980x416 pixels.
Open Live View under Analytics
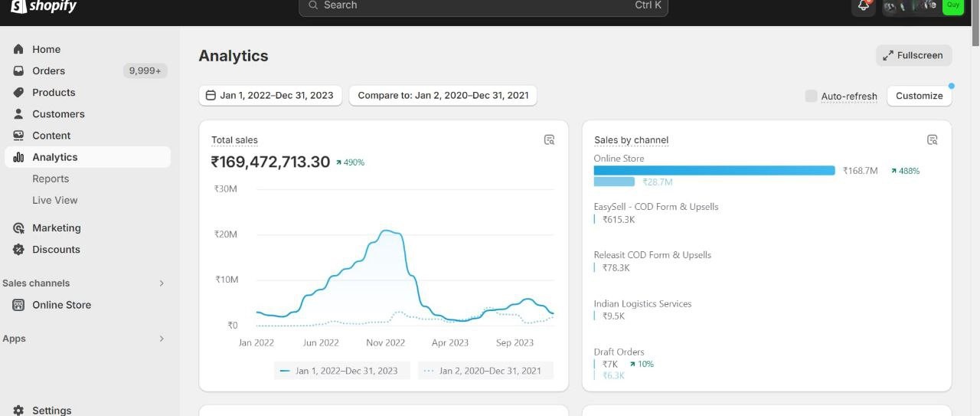click(x=55, y=200)
